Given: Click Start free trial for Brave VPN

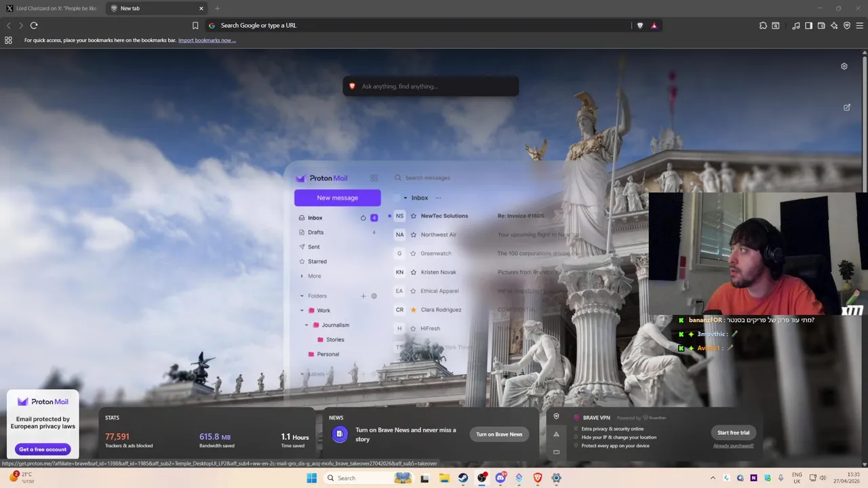Looking at the screenshot, I should tap(734, 432).
